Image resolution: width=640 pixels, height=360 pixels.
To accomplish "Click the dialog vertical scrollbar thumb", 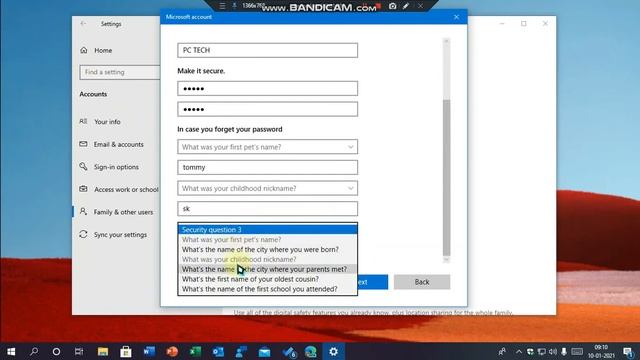I will click(x=447, y=178).
